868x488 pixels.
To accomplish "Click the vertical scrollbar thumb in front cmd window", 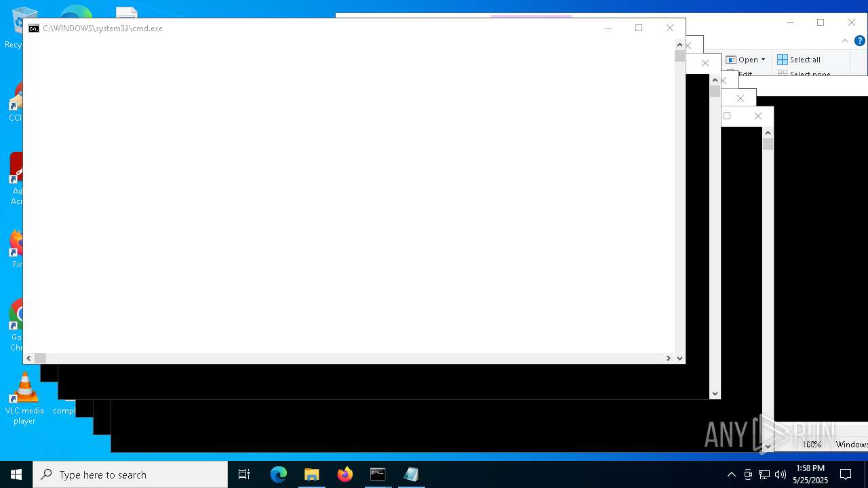I will pos(679,56).
